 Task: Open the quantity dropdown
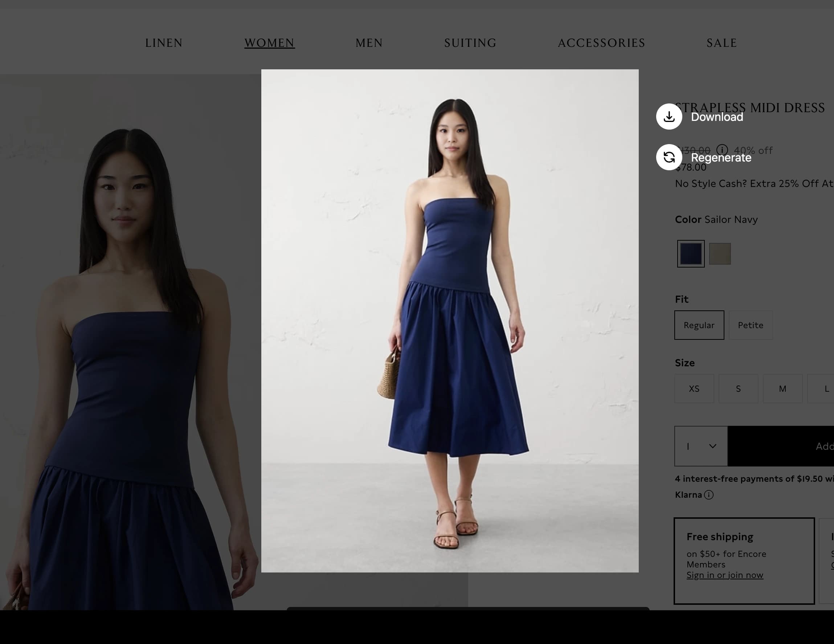click(701, 446)
